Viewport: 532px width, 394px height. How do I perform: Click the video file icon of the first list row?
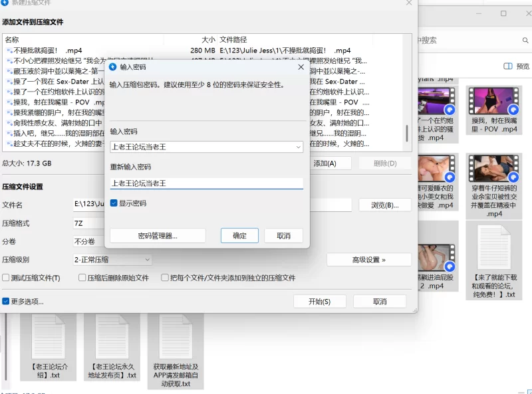click(10, 50)
